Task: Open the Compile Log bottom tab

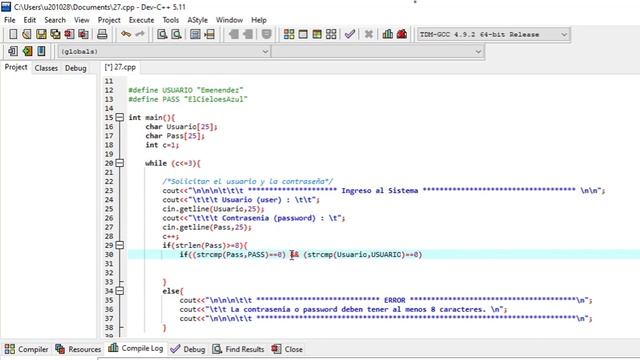Action: pos(136,348)
